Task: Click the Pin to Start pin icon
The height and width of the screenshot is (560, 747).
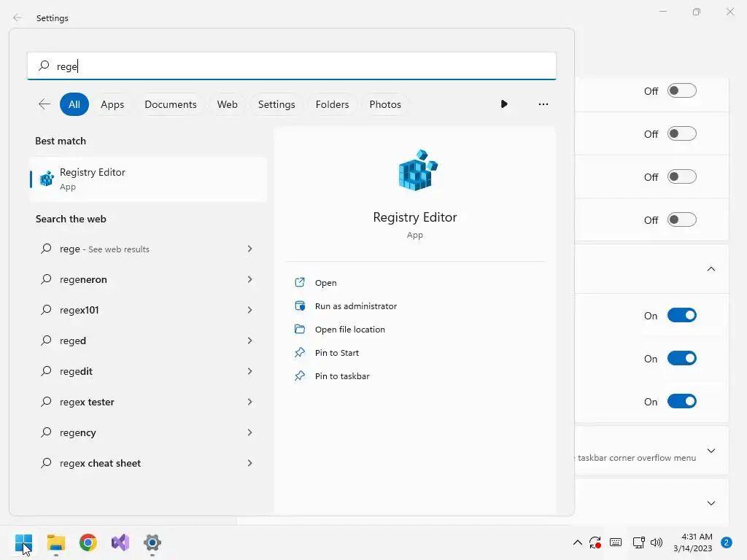Action: click(x=300, y=352)
